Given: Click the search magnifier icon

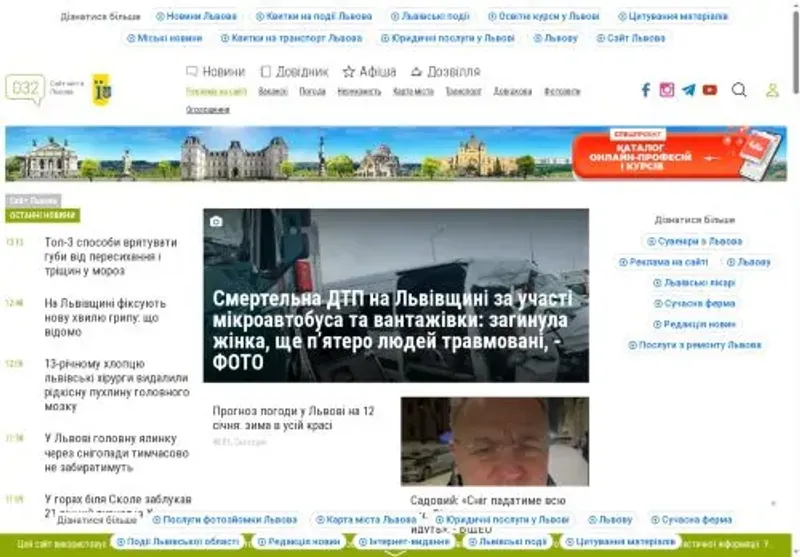Looking at the screenshot, I should tap(739, 90).
